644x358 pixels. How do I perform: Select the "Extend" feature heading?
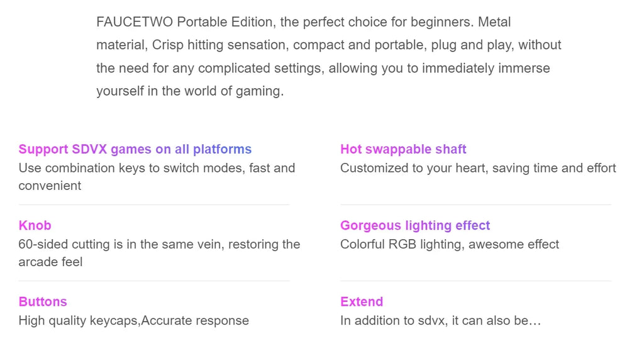[x=362, y=301]
